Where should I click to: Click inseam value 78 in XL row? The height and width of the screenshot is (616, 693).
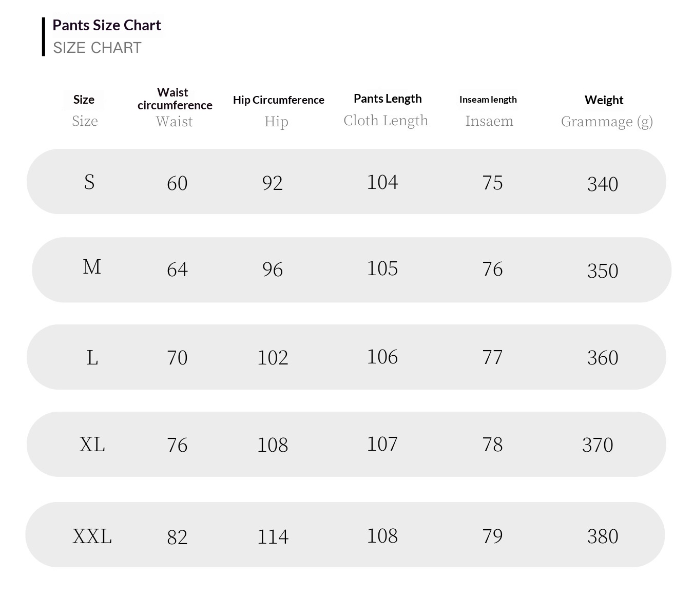492,445
